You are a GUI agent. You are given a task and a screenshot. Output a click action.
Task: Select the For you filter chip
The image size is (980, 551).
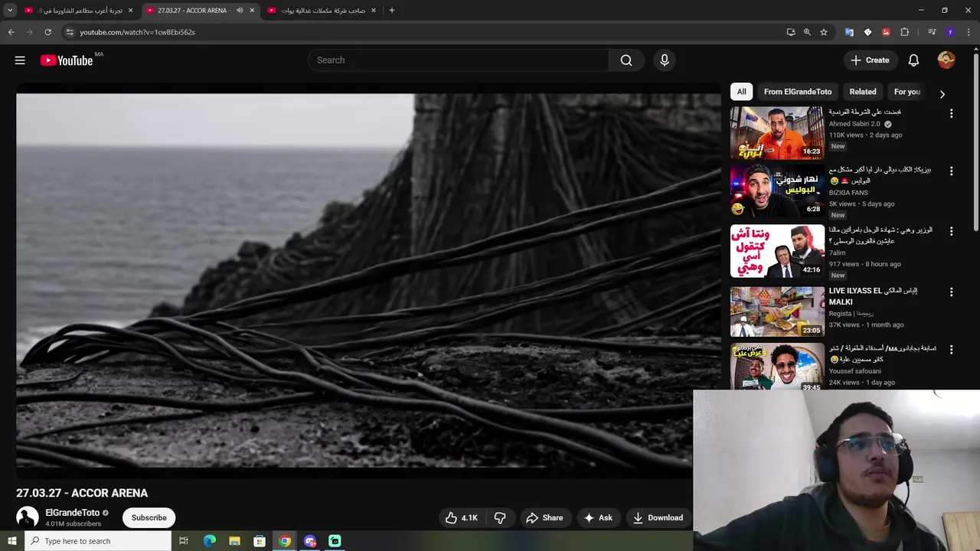(x=907, y=92)
